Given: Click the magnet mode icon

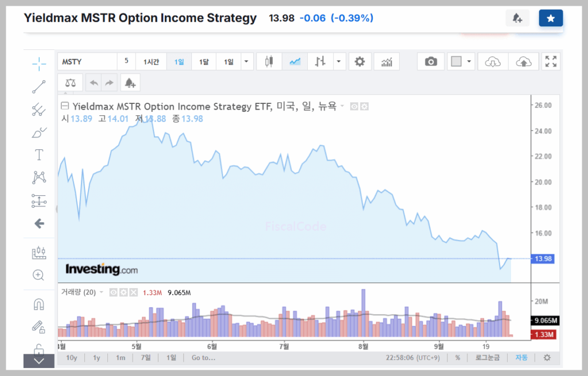Looking at the screenshot, I should [39, 304].
